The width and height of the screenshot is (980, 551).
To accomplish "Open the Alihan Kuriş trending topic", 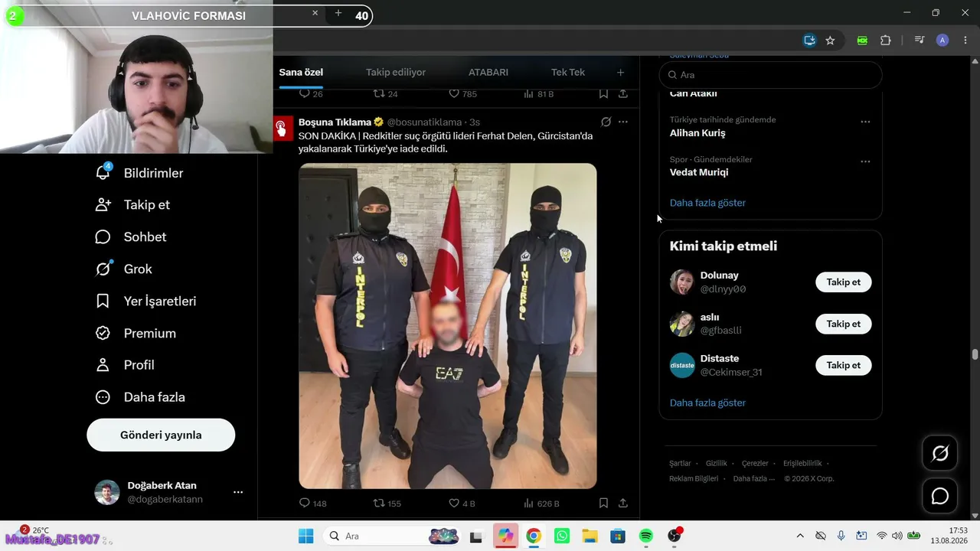I will tap(697, 133).
